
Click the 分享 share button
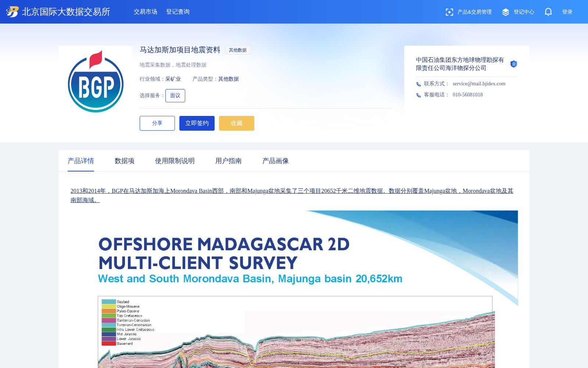pyautogui.click(x=157, y=123)
